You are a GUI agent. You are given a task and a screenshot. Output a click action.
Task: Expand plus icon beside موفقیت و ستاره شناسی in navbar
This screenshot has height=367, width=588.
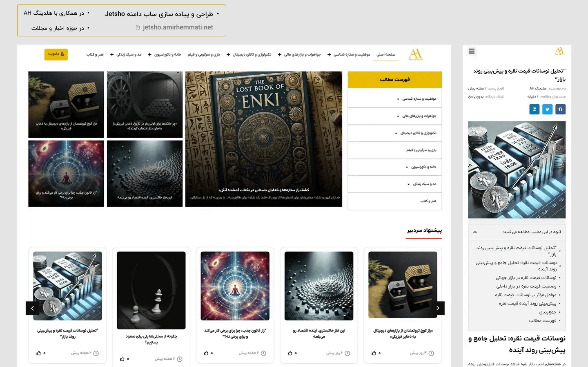[x=329, y=54]
